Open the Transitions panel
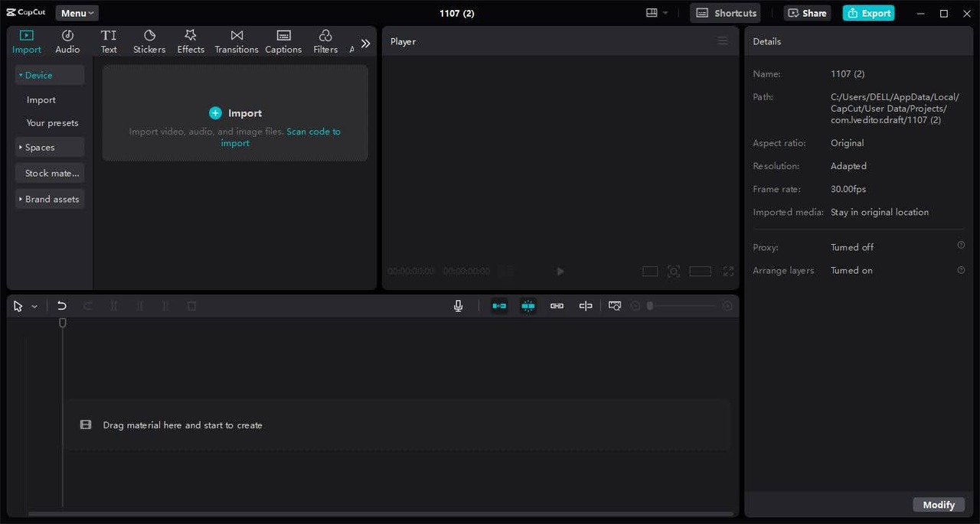The height and width of the screenshot is (524, 980). (236, 41)
